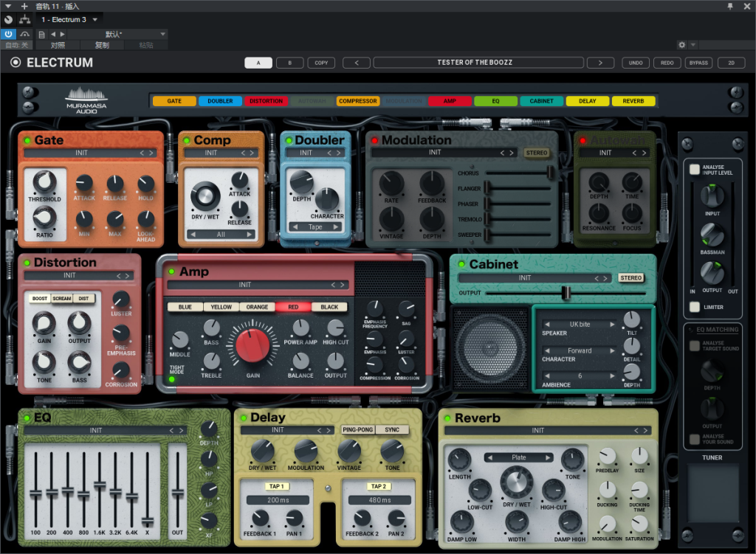Open the 1 - Electrum 3 plugin dropdown
Viewport: 756px width, 554px height.
(69, 20)
